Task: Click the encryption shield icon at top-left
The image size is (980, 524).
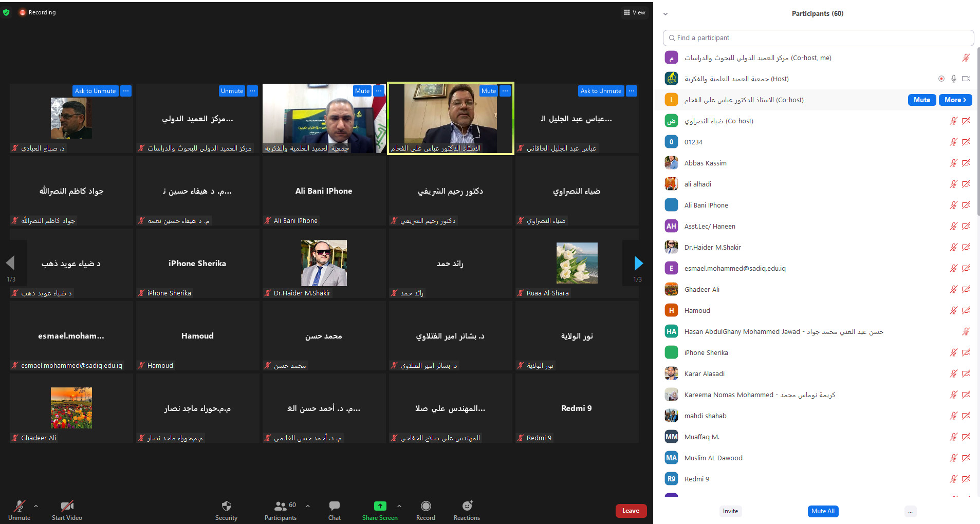Action: coord(6,12)
